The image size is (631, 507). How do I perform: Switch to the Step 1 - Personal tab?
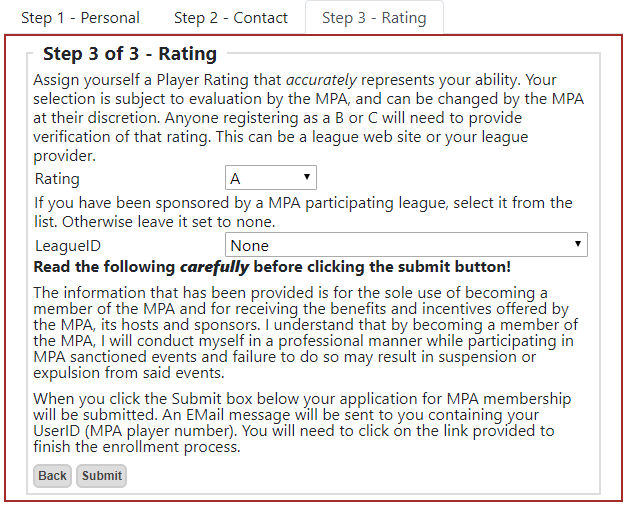(x=80, y=18)
